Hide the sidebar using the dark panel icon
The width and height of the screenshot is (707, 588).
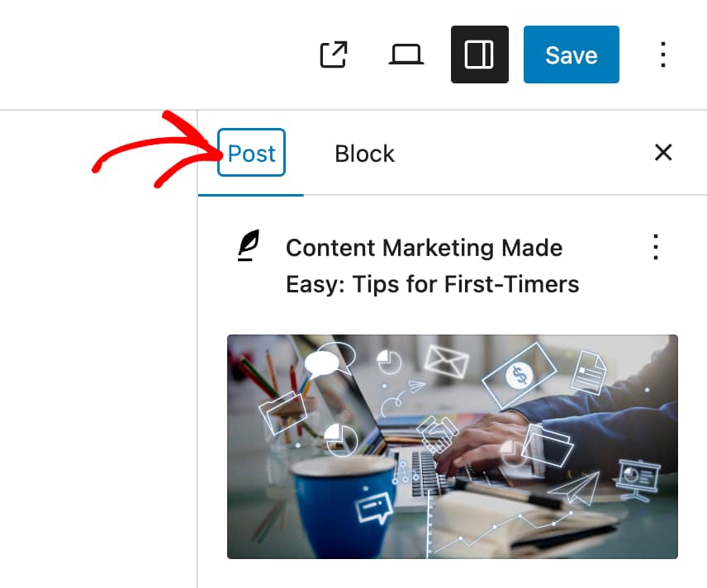point(479,55)
